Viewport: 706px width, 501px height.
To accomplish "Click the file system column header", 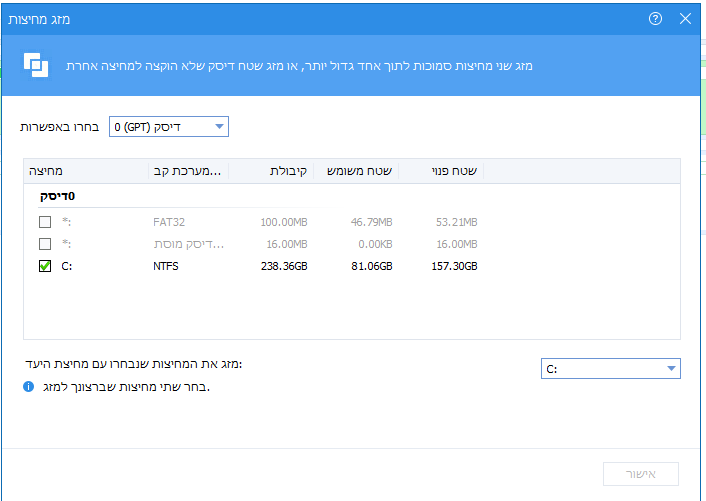I will coord(188,171).
